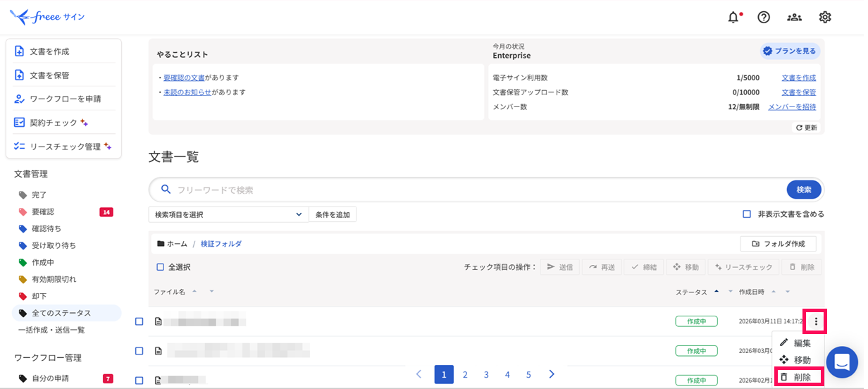This screenshot has height=389, width=868.
Task: Filter documents by 確認待ち status
Action: [46, 228]
